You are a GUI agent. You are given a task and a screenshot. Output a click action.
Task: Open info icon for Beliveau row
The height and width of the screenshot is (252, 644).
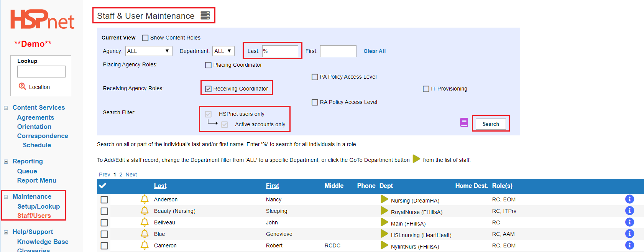pyautogui.click(x=629, y=222)
